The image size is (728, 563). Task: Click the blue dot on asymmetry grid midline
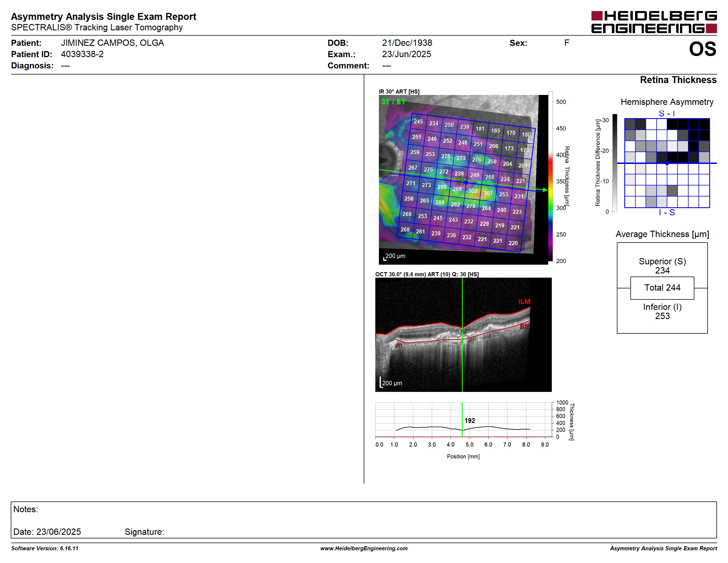(667, 163)
